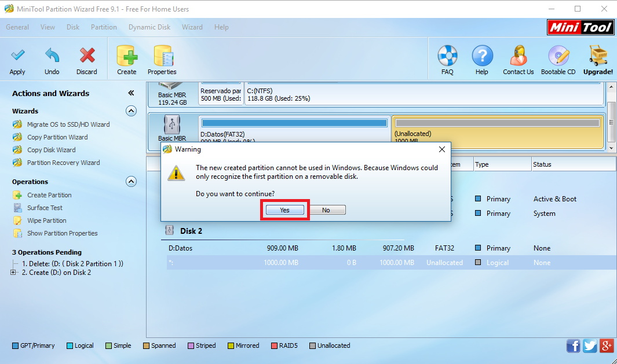This screenshot has width=617, height=364.
Task: Click the MiniTool logo
Action: coord(581,27)
